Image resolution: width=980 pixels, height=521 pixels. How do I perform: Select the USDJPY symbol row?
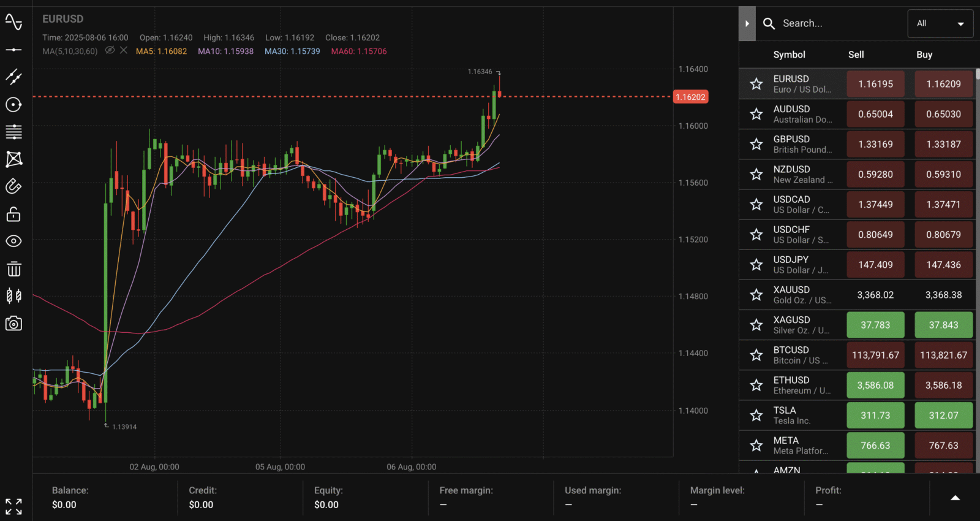pyautogui.click(x=791, y=265)
